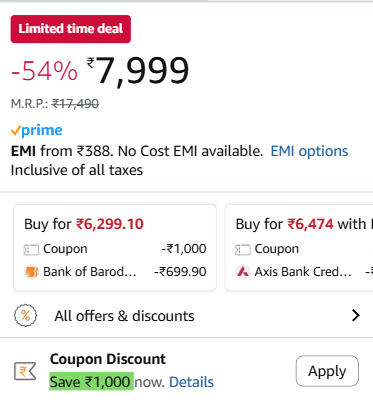Click the ₹7,999 deal price
The image size is (373, 402).
point(138,71)
